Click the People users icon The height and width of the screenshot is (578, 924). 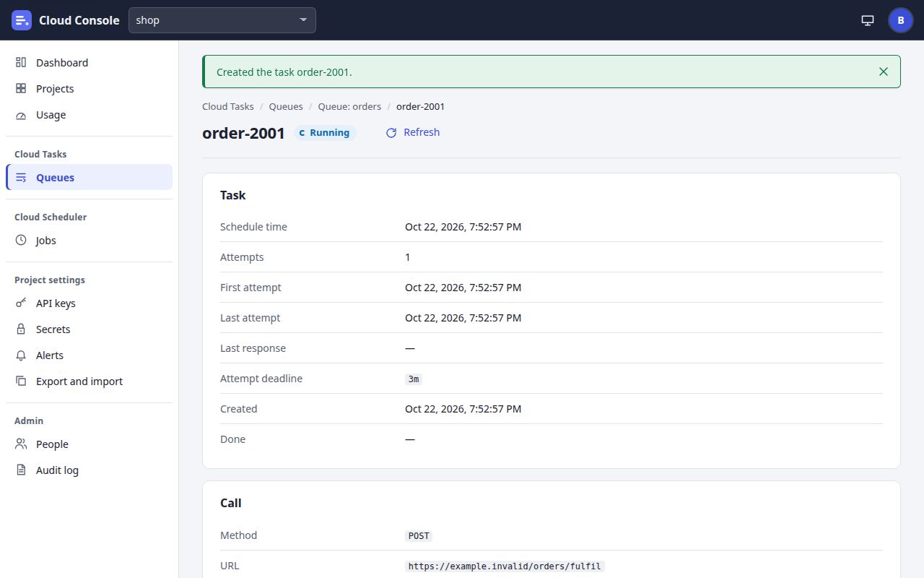pos(21,444)
